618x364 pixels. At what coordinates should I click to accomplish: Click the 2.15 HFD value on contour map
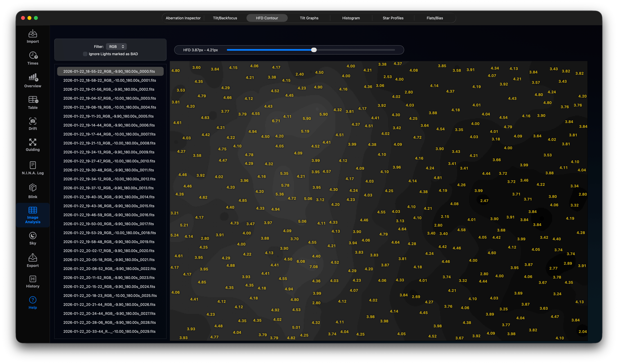tap(445, 217)
